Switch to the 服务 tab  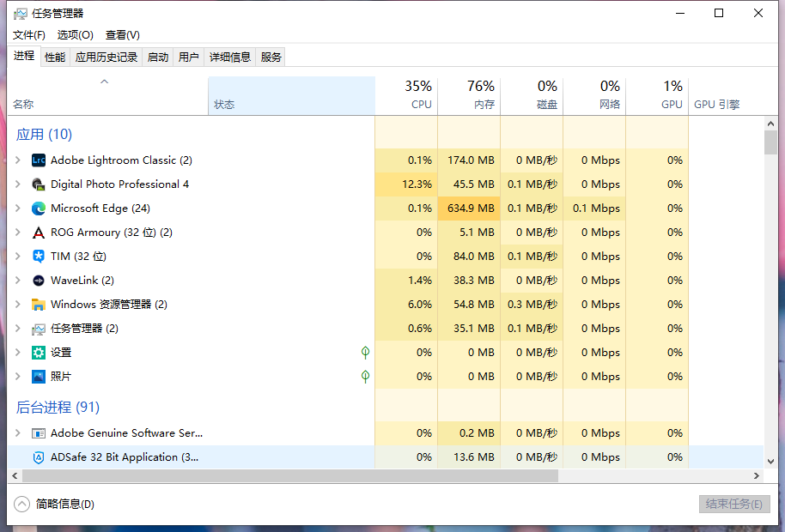tap(271, 57)
